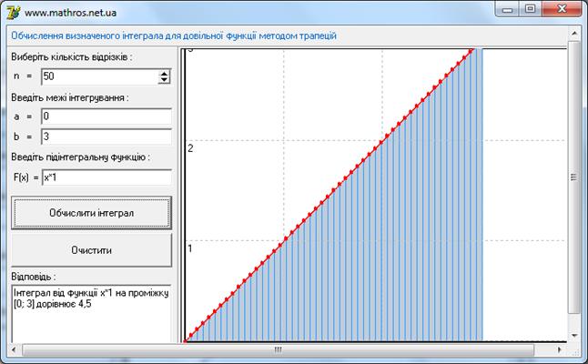Screen dimensions: 588x364
Task: Click the Відповідь label
Action: pyautogui.click(x=33, y=277)
